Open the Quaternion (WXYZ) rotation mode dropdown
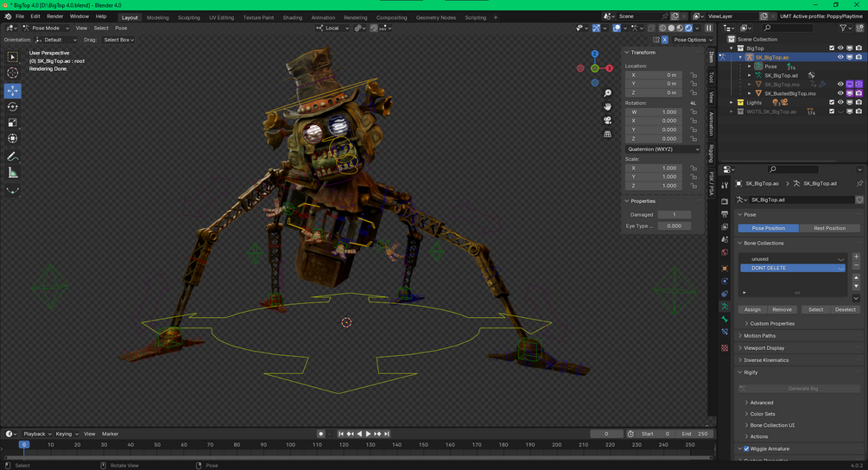868x470 pixels. click(662, 149)
